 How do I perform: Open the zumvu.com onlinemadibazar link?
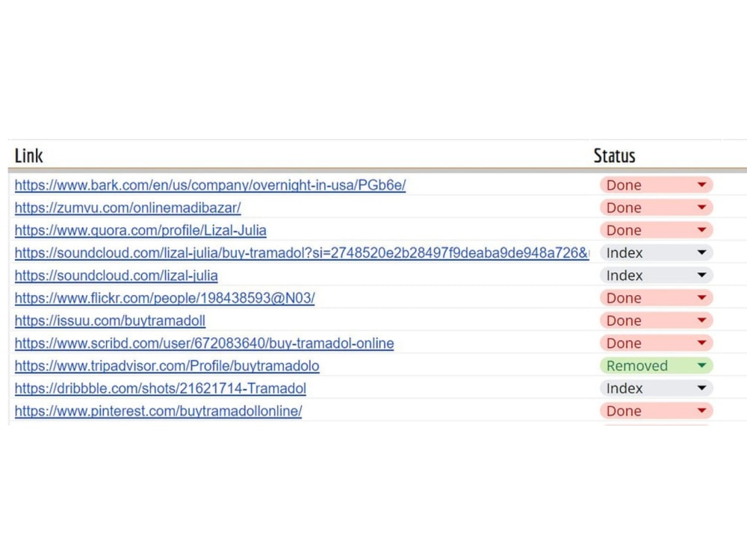(128, 208)
